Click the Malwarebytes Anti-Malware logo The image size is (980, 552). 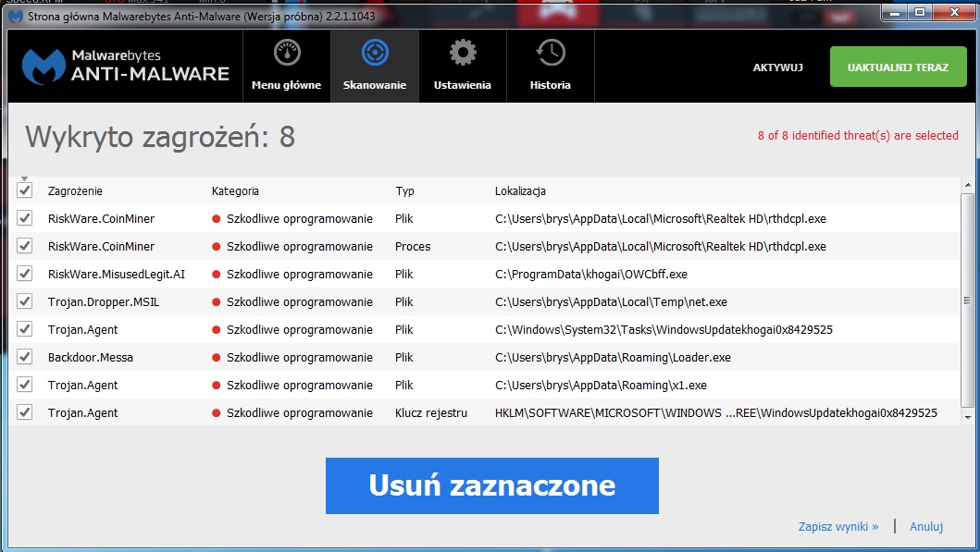click(x=126, y=67)
